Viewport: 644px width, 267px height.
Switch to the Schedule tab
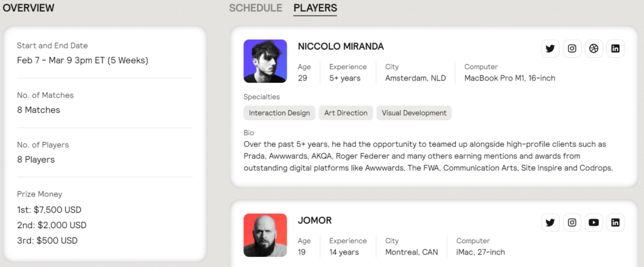pyautogui.click(x=255, y=8)
